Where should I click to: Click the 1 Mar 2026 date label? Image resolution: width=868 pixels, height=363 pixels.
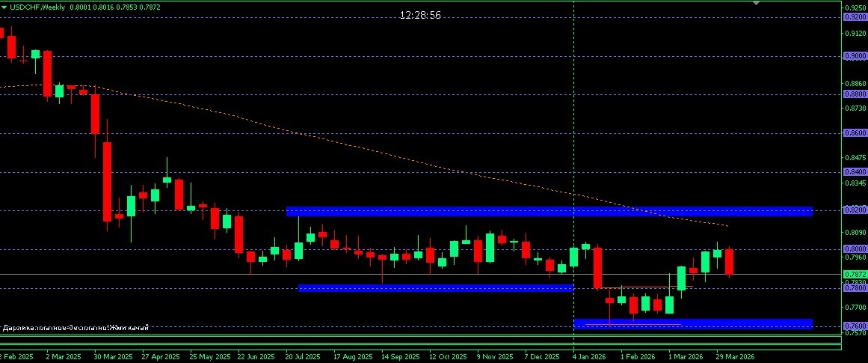click(686, 358)
